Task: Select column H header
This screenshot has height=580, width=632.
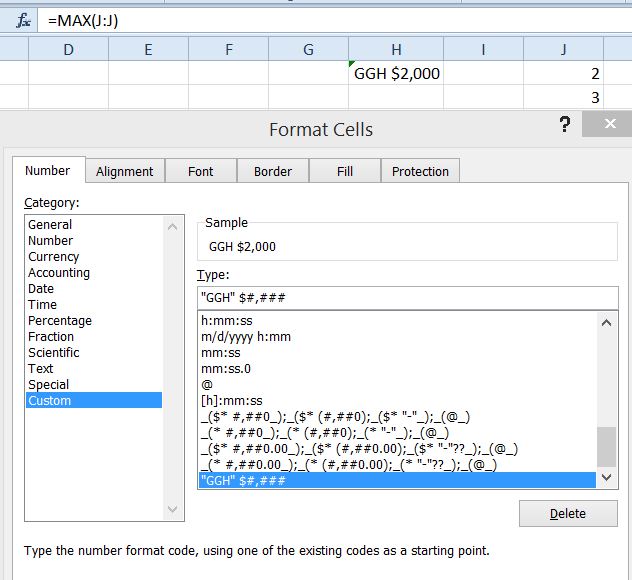Action: [x=396, y=50]
